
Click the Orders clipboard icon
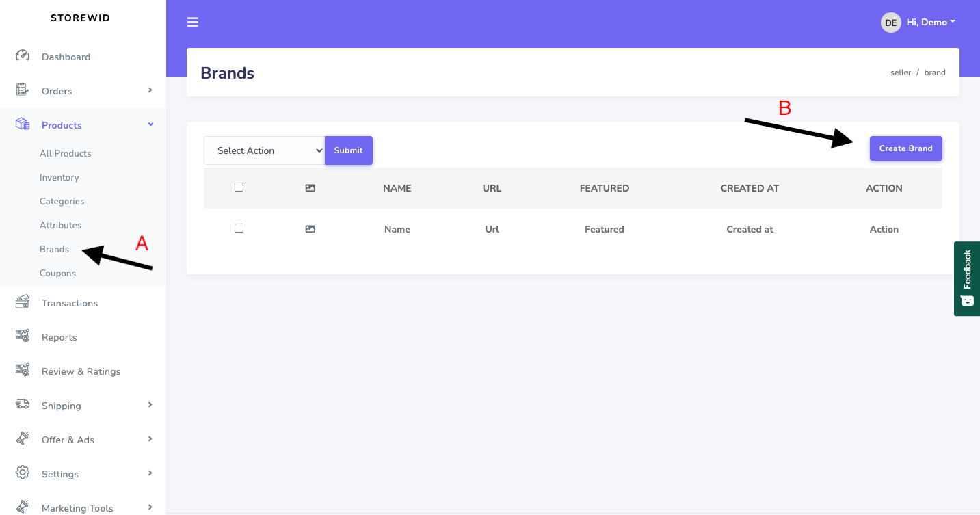(x=23, y=90)
